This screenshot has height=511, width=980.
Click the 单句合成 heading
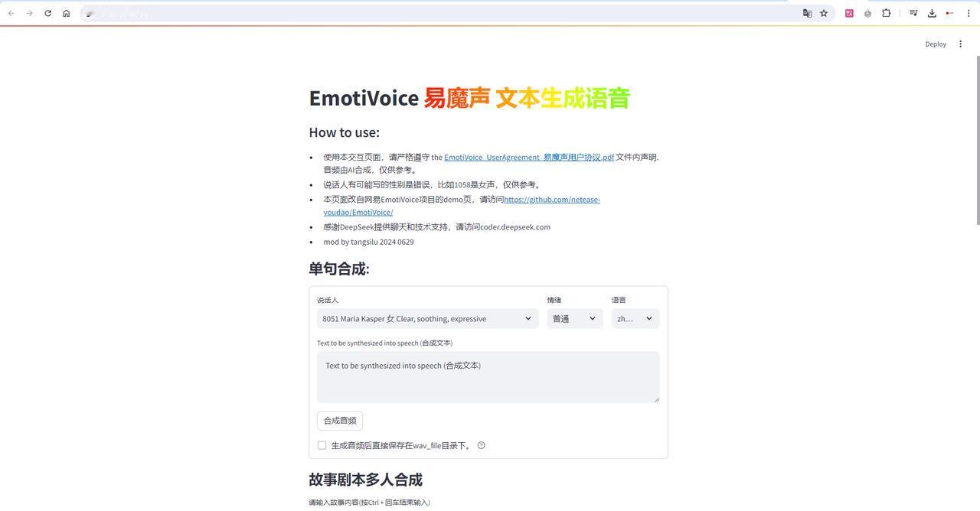pos(339,269)
